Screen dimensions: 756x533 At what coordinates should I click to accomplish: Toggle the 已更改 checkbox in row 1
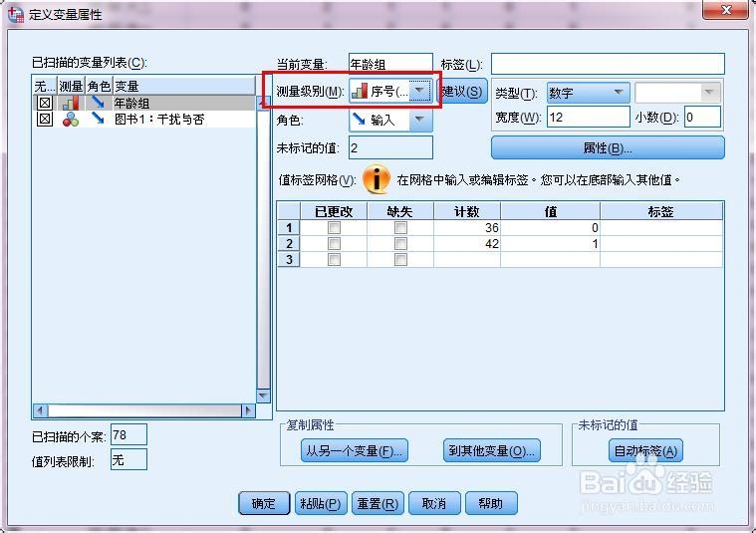334,228
